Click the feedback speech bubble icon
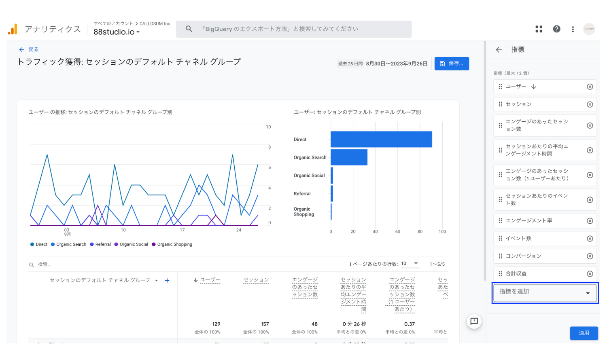 (474, 322)
